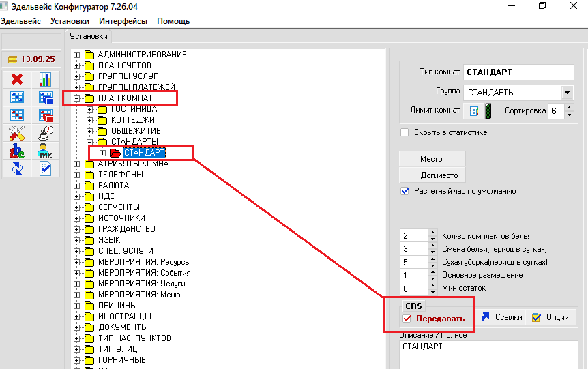Click the coffee cup with clock icon
The width and height of the screenshot is (588, 369).
(46, 133)
